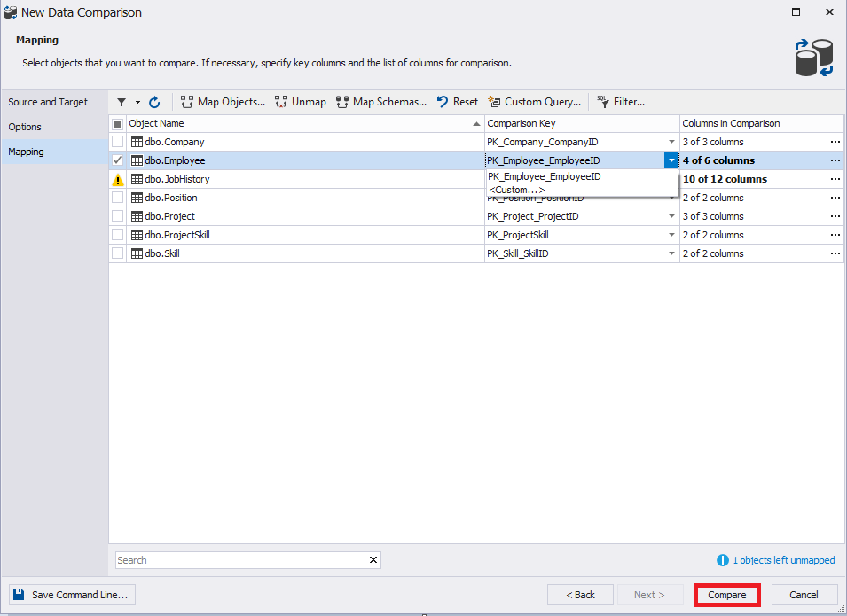Toggle the select-all checkbox in header

coord(117,124)
